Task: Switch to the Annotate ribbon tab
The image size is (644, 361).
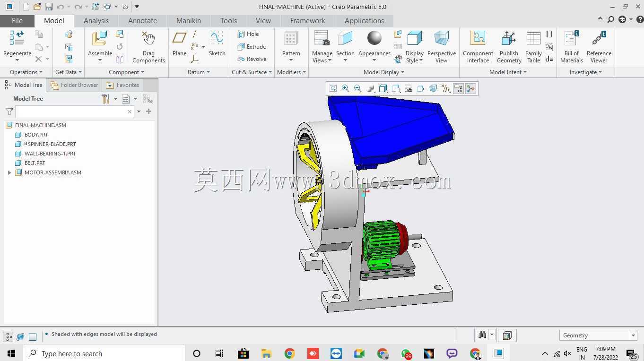Action: (x=142, y=21)
